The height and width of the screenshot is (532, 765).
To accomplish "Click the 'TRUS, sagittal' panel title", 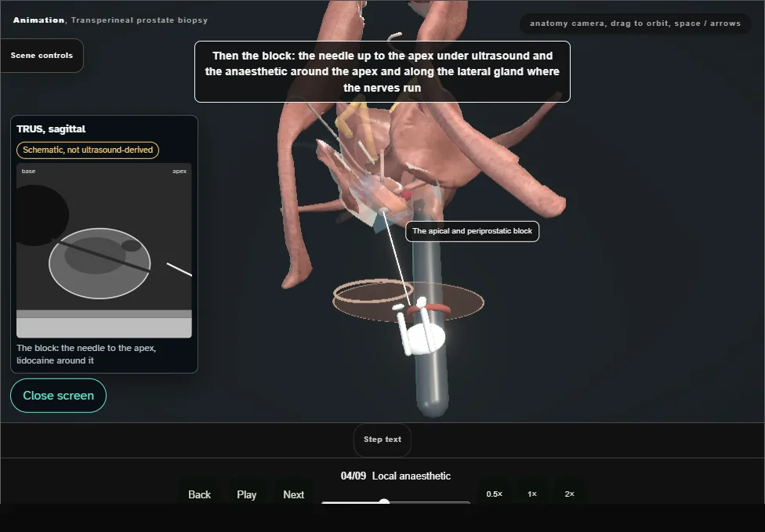I will (51, 128).
